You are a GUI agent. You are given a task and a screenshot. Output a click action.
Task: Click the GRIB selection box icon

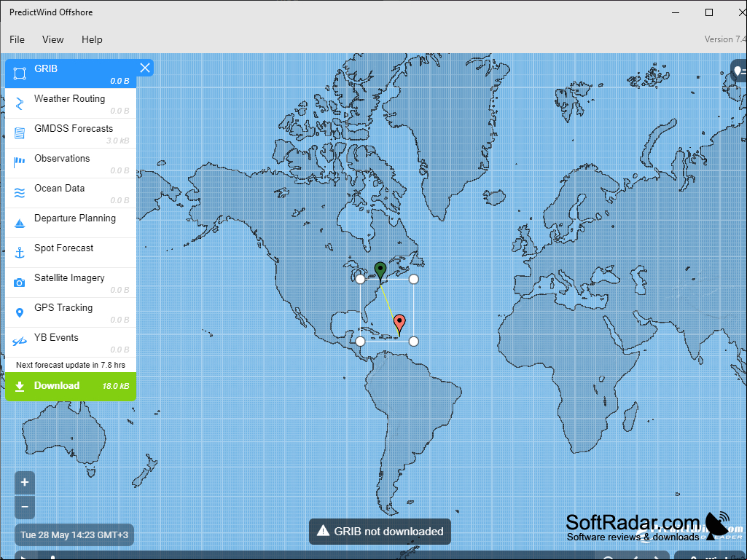(x=20, y=74)
